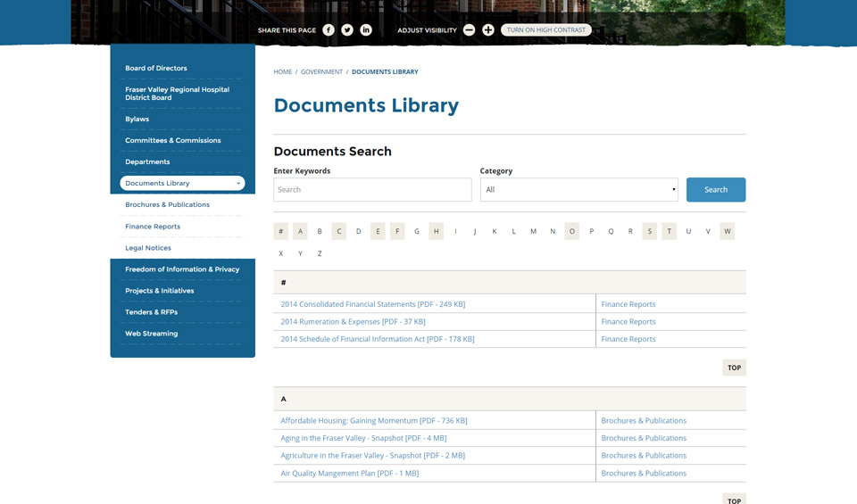Filter documents by letter A
The image size is (857, 504).
(x=300, y=231)
